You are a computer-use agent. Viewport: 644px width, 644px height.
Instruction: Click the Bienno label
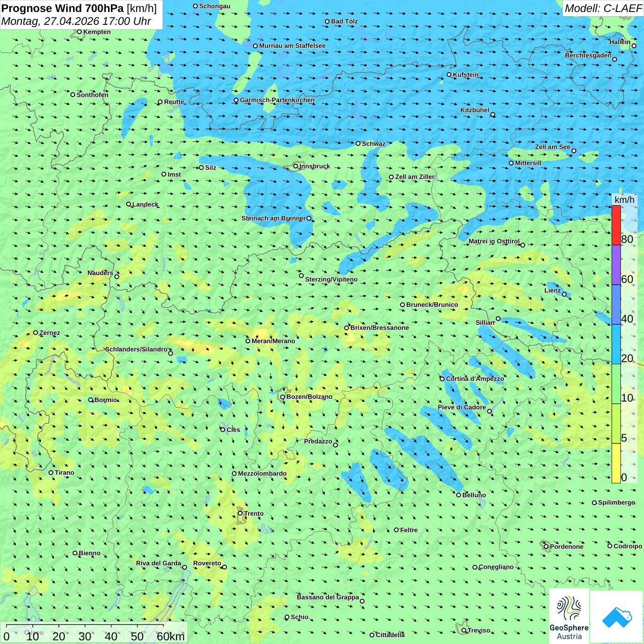point(90,553)
